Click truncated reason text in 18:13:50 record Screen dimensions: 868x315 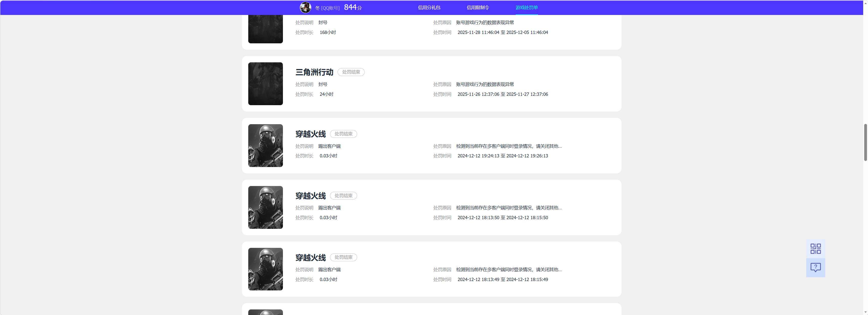(x=509, y=208)
